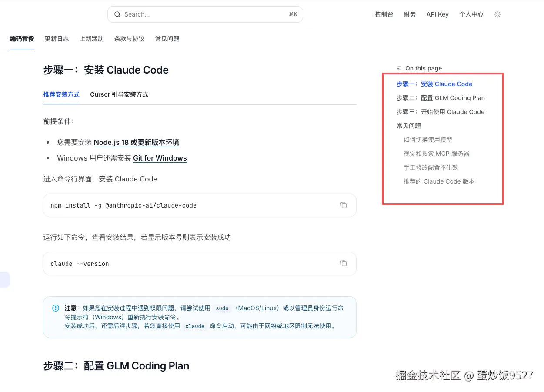Jump to 步骤三：开始使用 Claude Code in sidebar
This screenshot has height=392, width=544.
point(441,112)
